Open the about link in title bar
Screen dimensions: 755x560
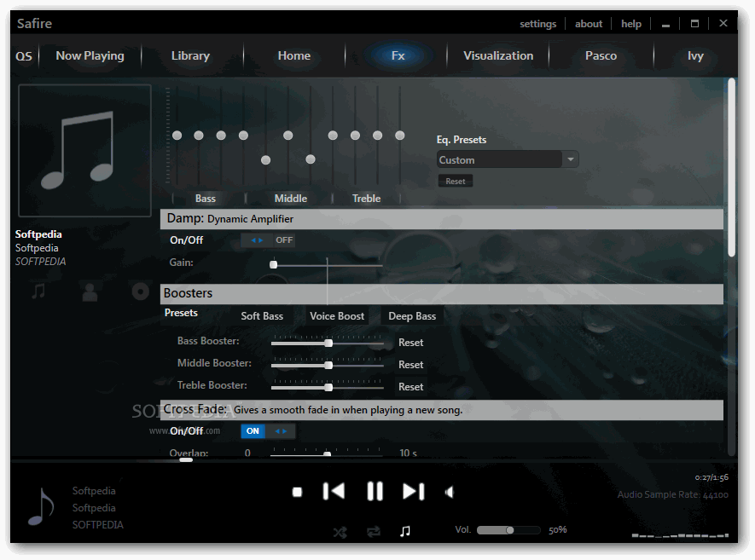(x=589, y=24)
